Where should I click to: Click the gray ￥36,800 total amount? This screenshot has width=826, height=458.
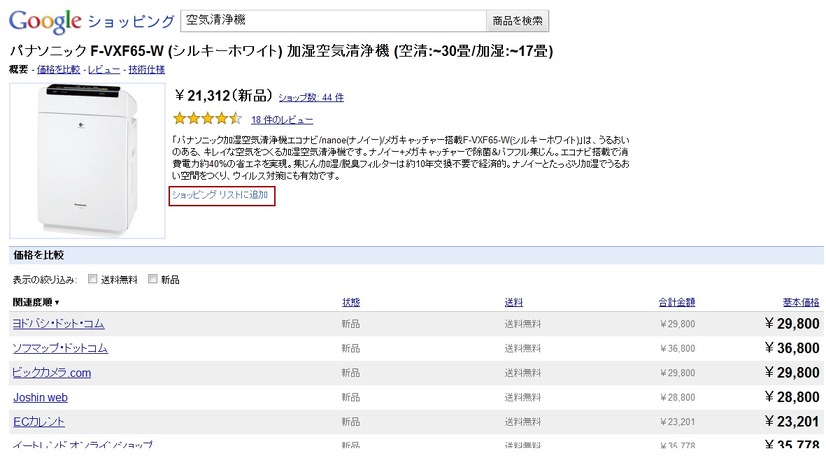[x=677, y=348]
